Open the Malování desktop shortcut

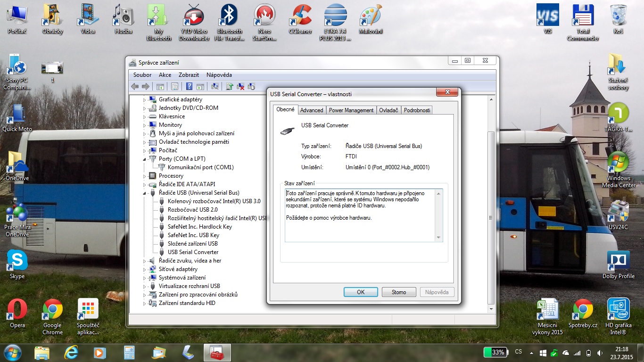click(x=371, y=19)
